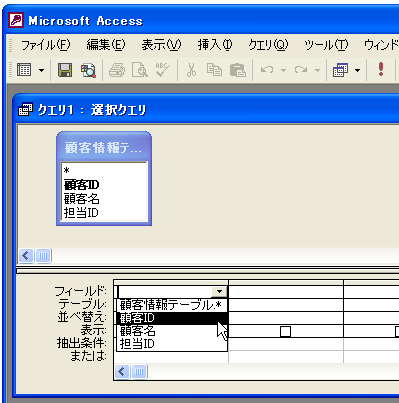Open the View mode dropdown arrow
Screen dimensions: 399x403
coord(41,70)
